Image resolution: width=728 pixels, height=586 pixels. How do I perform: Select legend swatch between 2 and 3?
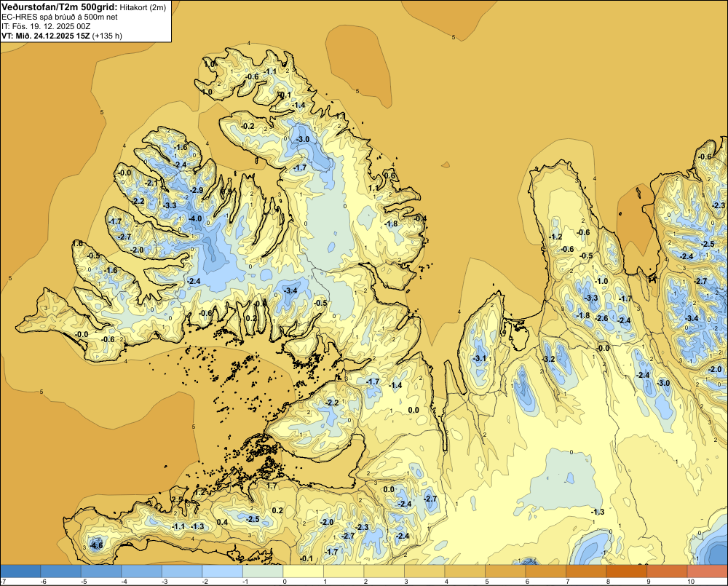click(384, 571)
